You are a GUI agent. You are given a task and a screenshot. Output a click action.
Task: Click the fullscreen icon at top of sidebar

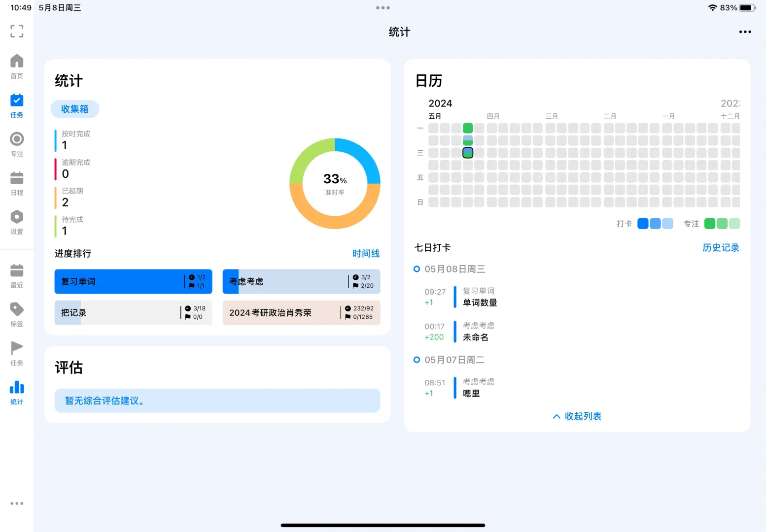pos(17,31)
